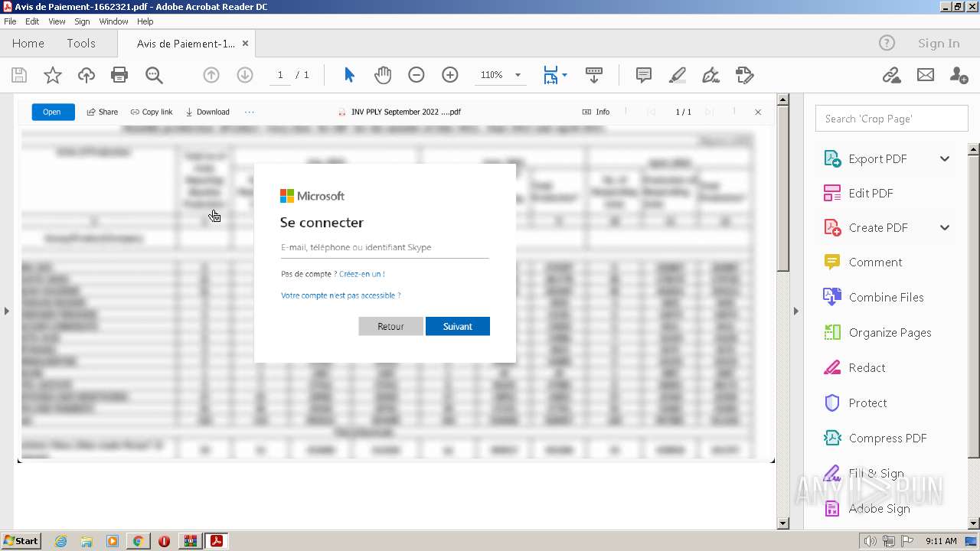Open Export PDF tool
Image resolution: width=980 pixels, height=551 pixels.
tap(877, 158)
